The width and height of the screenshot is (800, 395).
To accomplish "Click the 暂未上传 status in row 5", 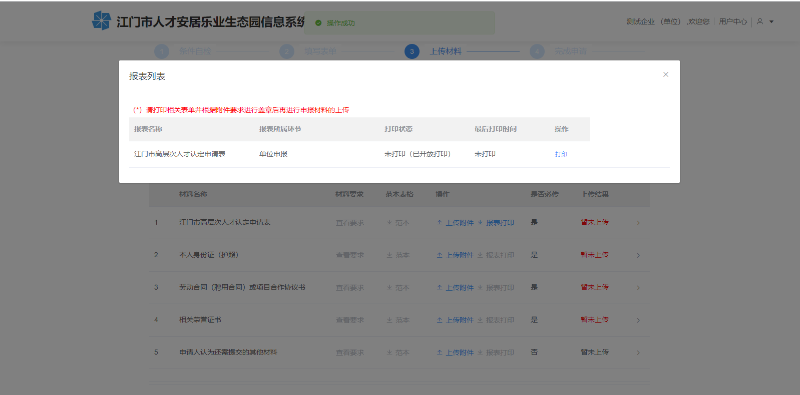I will [595, 352].
